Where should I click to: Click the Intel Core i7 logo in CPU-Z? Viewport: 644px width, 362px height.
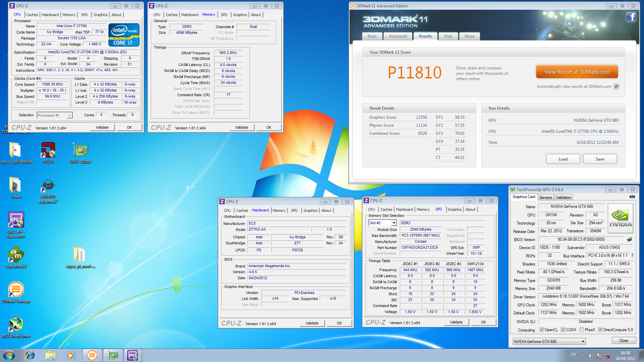[124, 35]
